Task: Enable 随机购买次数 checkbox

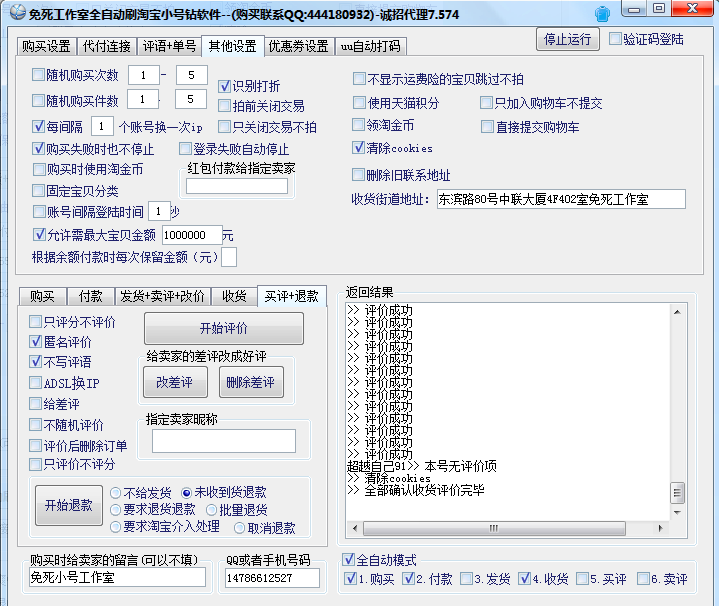Action: pos(38,74)
